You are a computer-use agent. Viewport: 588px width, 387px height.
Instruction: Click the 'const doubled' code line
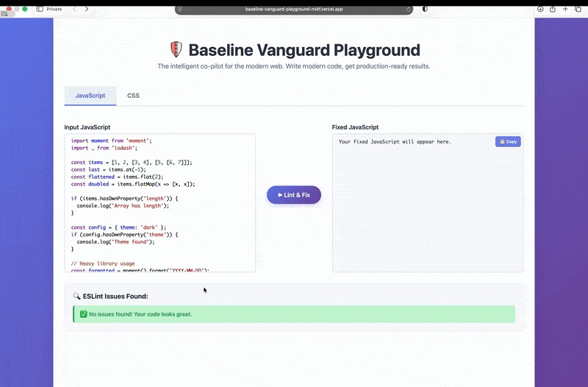pyautogui.click(x=133, y=184)
